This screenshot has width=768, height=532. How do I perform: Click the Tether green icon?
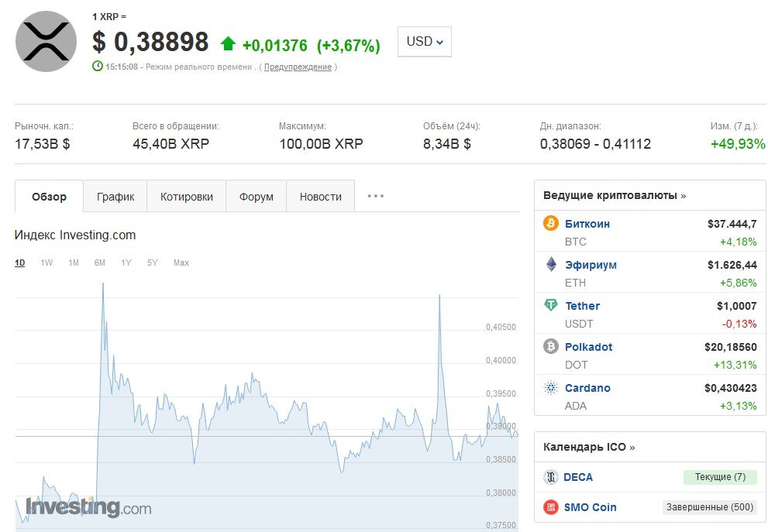(x=551, y=305)
